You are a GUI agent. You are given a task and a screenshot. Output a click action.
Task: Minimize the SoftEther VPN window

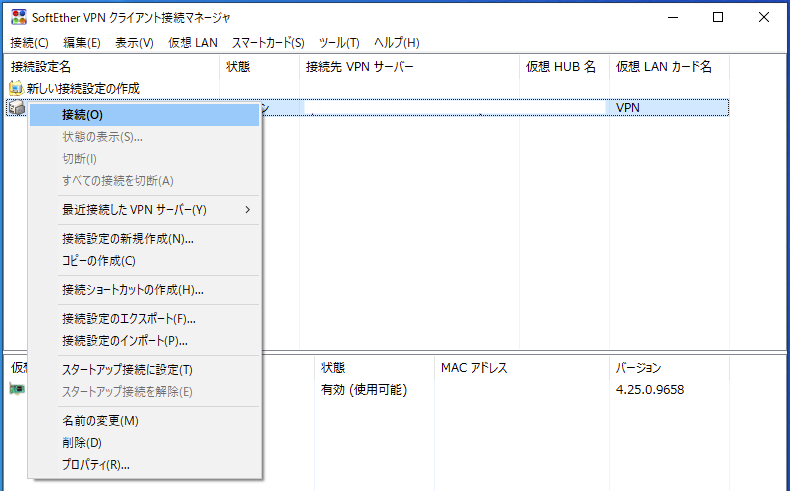click(x=673, y=17)
